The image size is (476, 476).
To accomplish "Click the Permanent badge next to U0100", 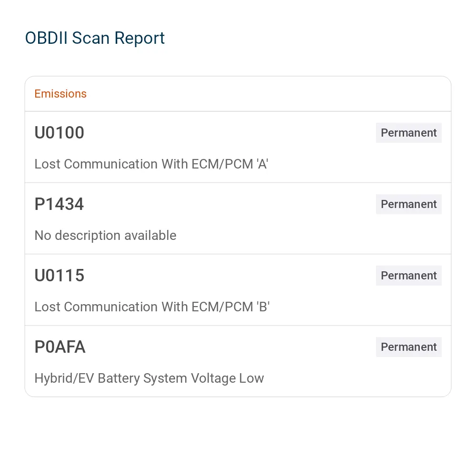I will coord(408,133).
